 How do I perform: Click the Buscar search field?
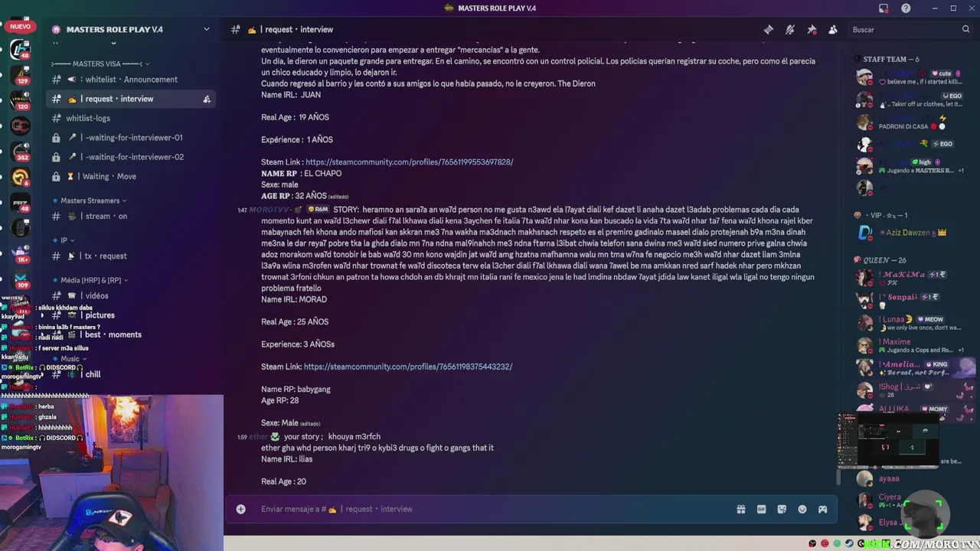(910, 29)
